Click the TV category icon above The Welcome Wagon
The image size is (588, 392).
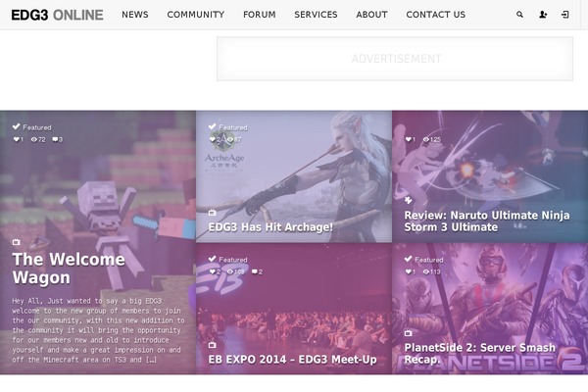click(16, 242)
